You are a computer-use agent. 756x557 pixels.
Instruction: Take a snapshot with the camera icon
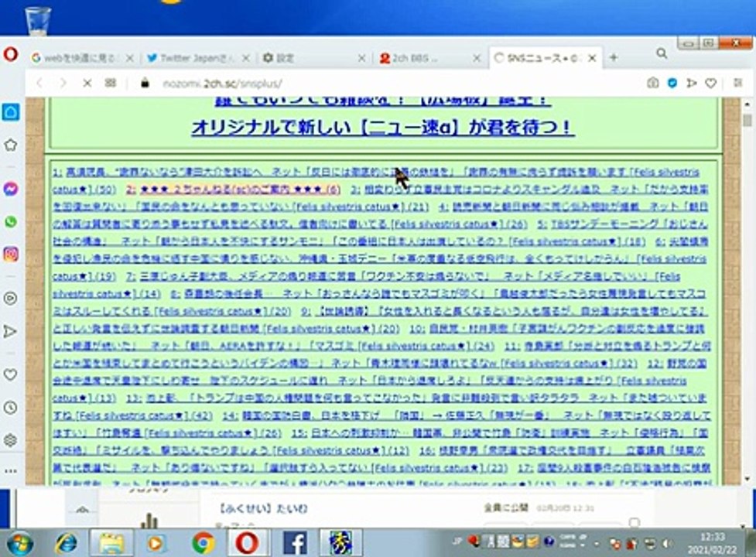653,84
